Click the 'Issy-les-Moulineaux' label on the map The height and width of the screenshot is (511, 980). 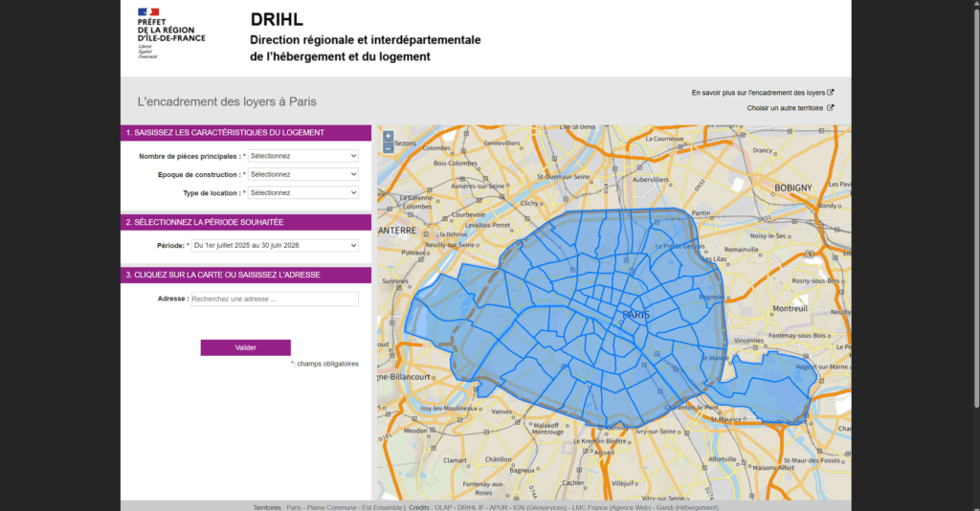(x=449, y=408)
